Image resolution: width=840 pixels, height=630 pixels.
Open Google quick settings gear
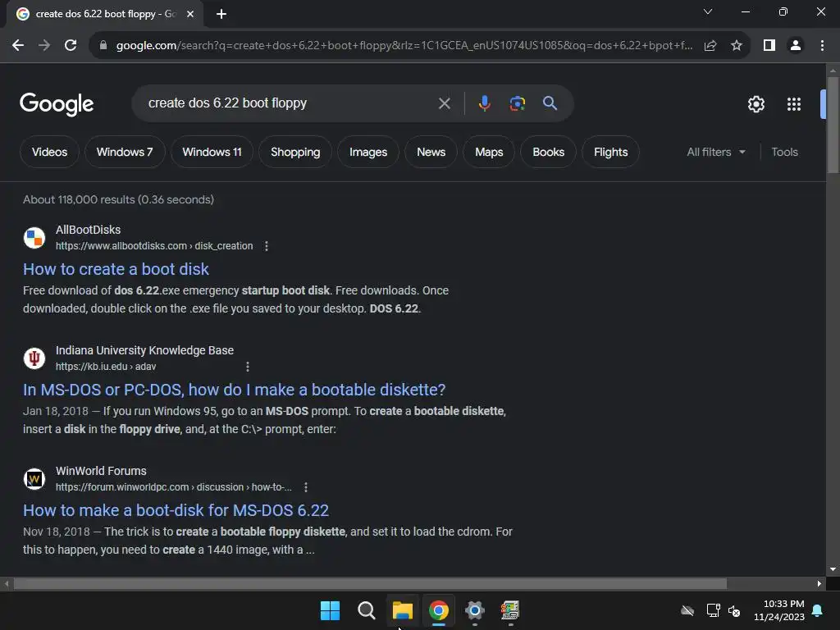(x=756, y=104)
